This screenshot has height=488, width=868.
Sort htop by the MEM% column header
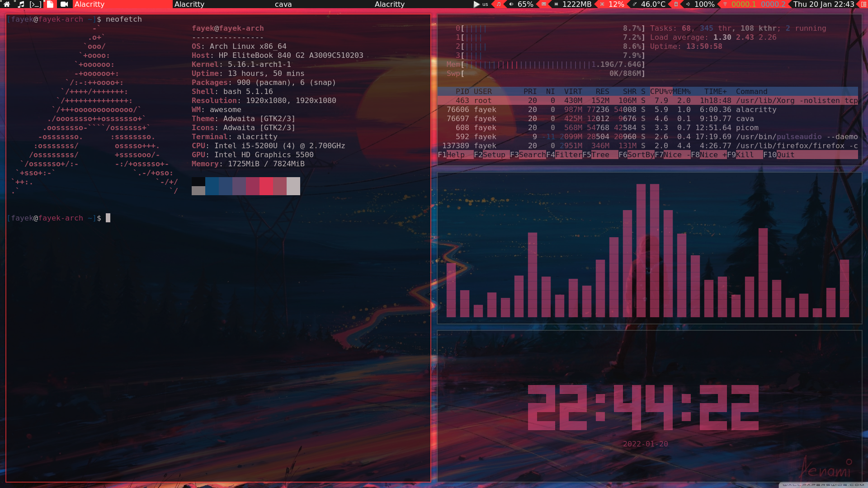pos(682,91)
